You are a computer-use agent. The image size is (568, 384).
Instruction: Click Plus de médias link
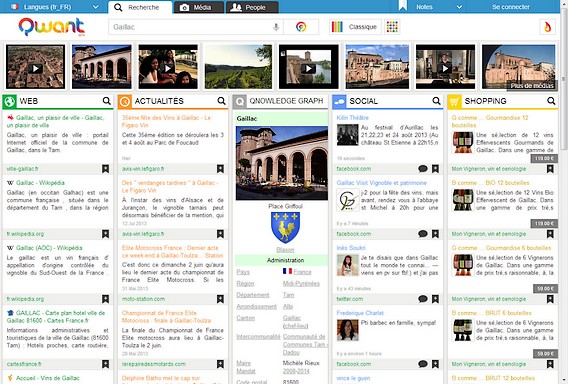point(532,85)
